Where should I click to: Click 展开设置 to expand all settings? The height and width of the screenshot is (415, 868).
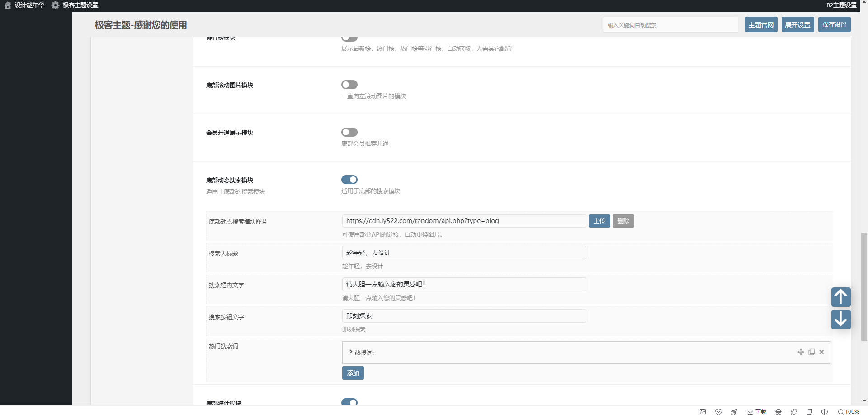tap(797, 24)
